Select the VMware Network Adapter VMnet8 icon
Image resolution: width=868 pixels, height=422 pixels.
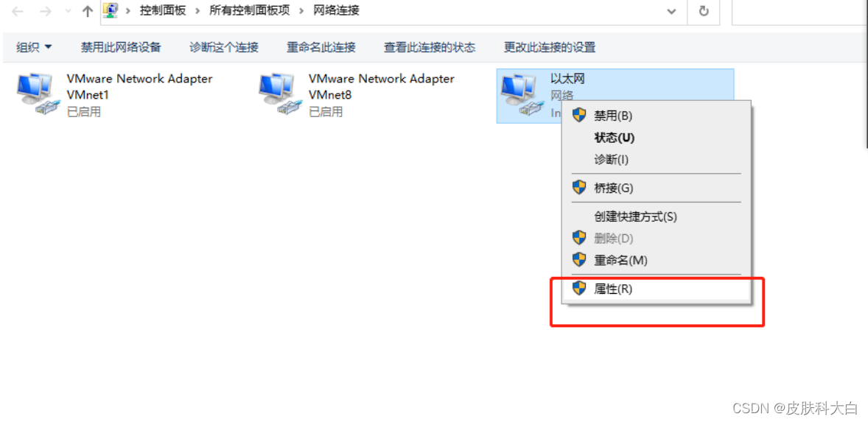tap(279, 94)
